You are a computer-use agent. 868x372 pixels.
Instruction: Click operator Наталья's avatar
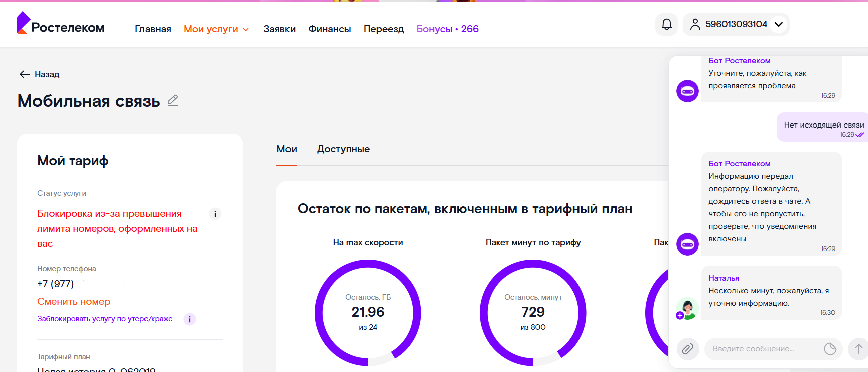pyautogui.click(x=687, y=309)
